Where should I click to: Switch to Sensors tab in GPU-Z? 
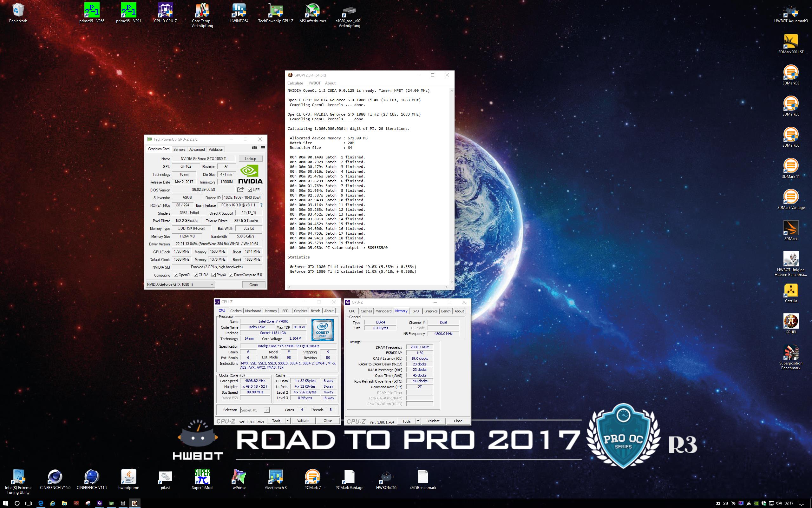pos(179,150)
